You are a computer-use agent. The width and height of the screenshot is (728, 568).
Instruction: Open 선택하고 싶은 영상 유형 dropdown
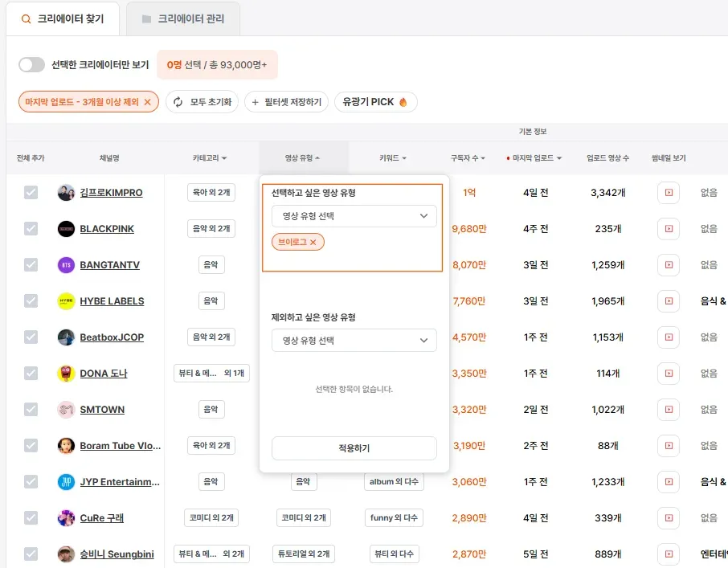(x=354, y=216)
